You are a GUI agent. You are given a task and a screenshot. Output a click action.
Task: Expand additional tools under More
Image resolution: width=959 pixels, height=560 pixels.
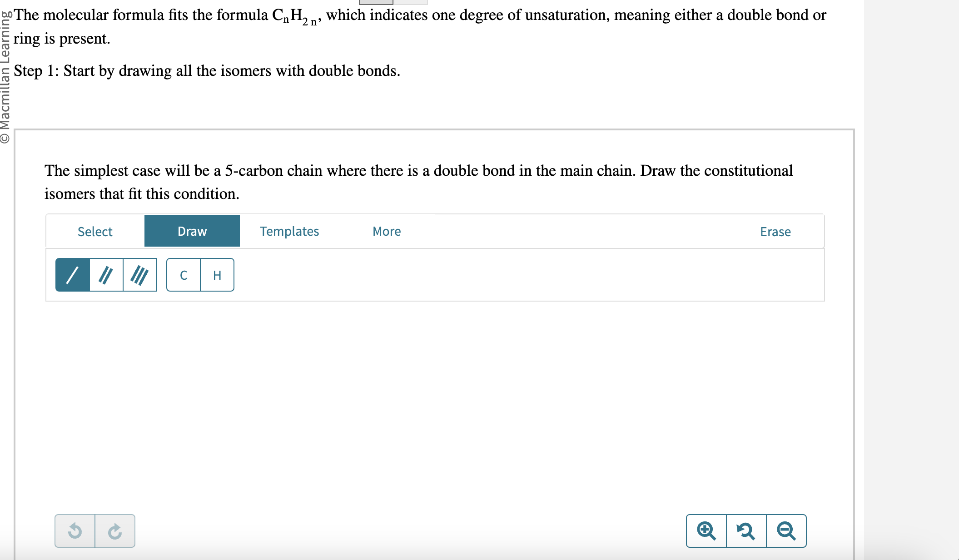[386, 231]
